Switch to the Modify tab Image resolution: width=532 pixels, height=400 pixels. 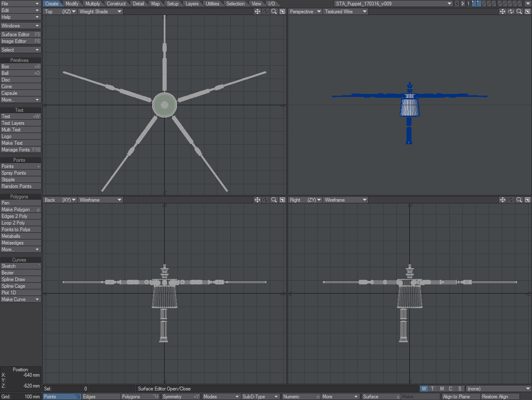click(71, 3)
